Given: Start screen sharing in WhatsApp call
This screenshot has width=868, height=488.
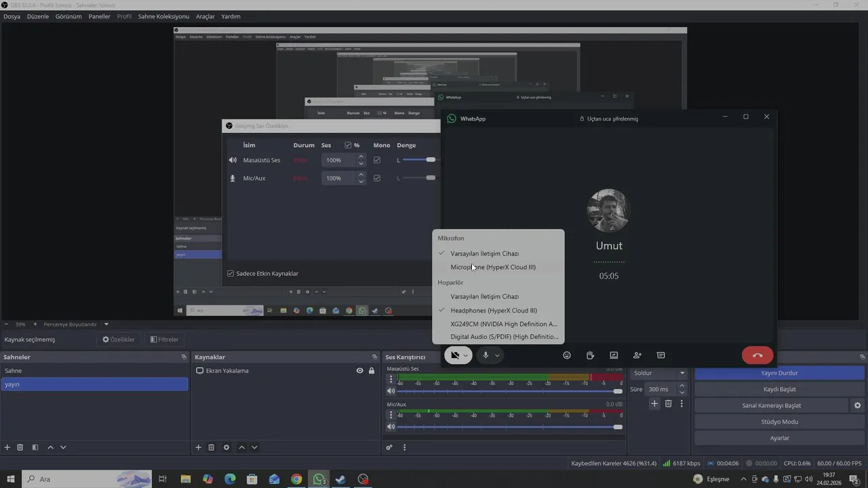Looking at the screenshot, I should point(614,355).
